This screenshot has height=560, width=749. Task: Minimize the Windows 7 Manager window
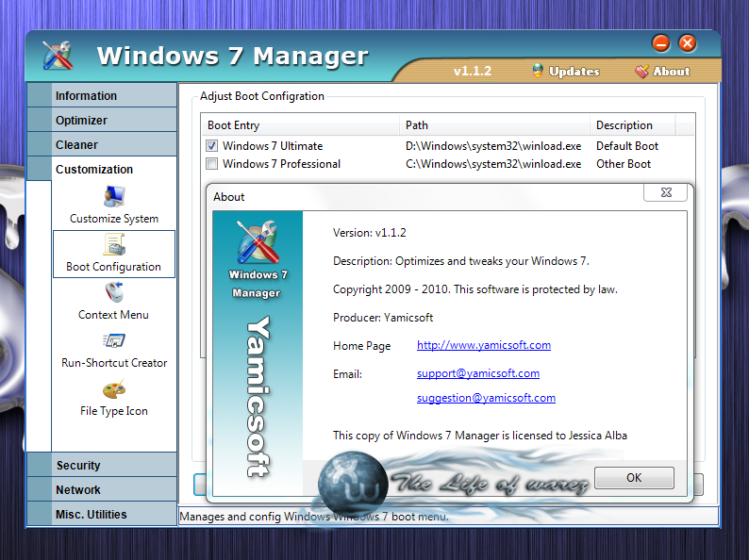pos(661,43)
